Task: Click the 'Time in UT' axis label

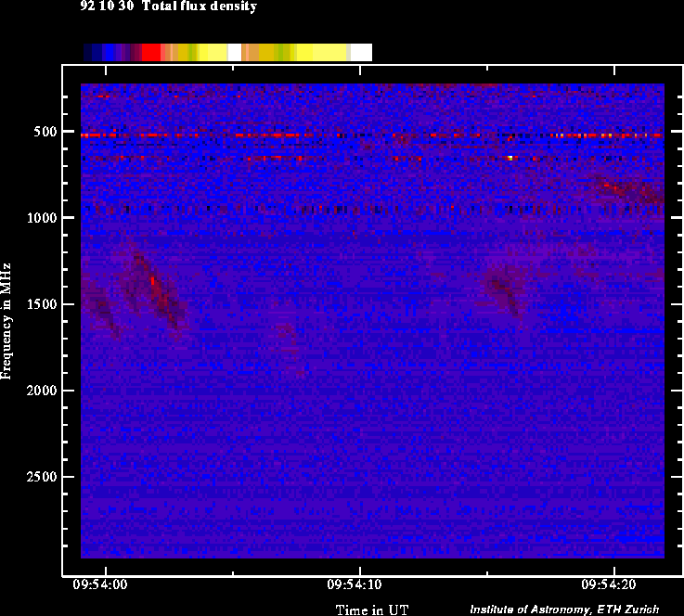Action: point(371,610)
